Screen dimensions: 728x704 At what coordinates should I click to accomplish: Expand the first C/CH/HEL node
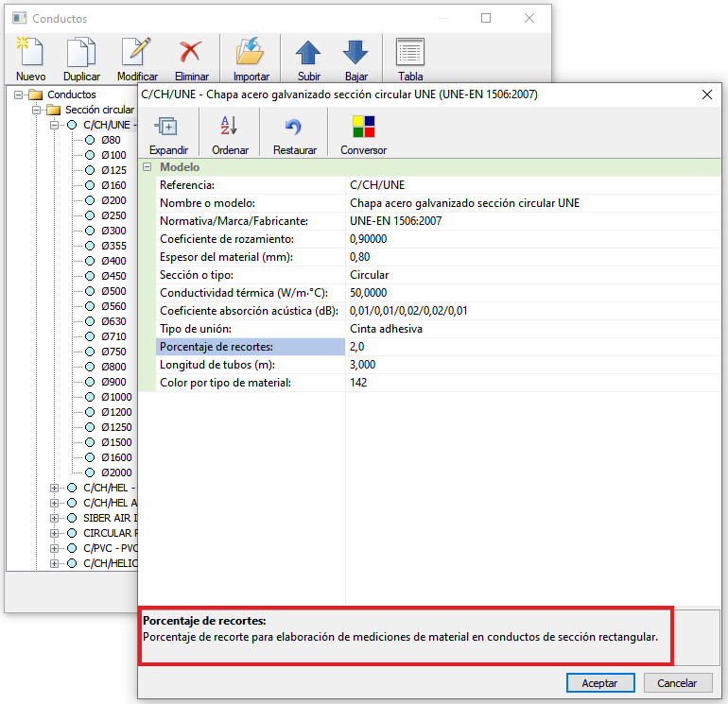(x=54, y=488)
